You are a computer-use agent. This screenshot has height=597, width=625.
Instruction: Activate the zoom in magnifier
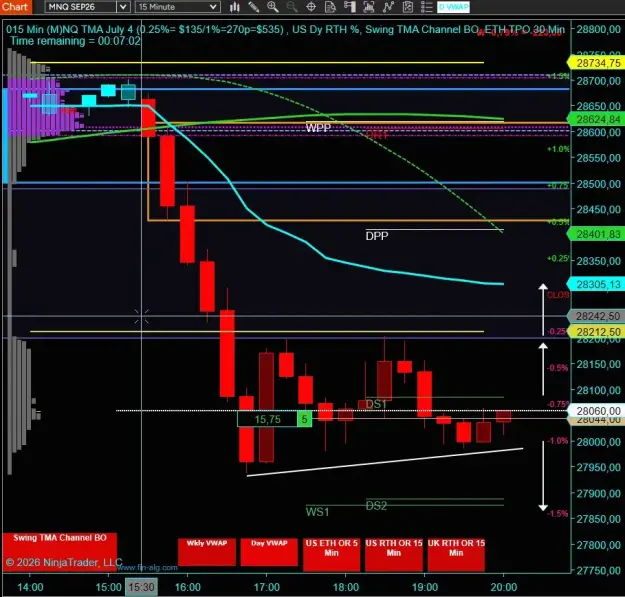click(273, 7)
